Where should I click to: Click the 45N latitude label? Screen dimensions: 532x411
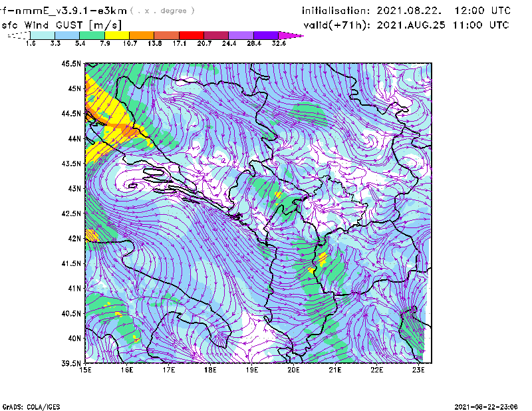[x=74, y=88]
